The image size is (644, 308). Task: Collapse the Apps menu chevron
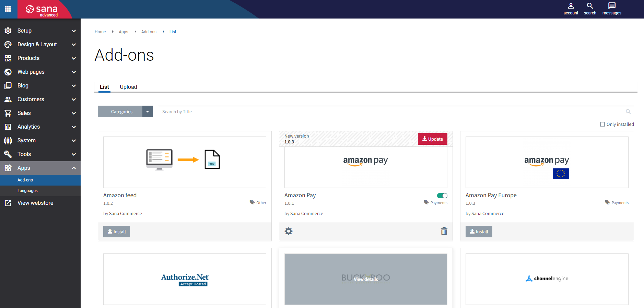[x=74, y=168]
